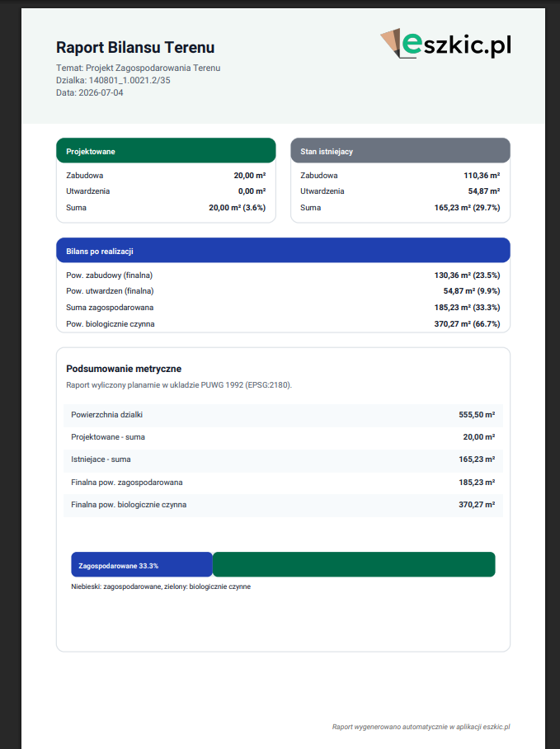Click footer 'Raport wygenerowano automatycznie' text
This screenshot has height=749, width=560.
pos(421,727)
